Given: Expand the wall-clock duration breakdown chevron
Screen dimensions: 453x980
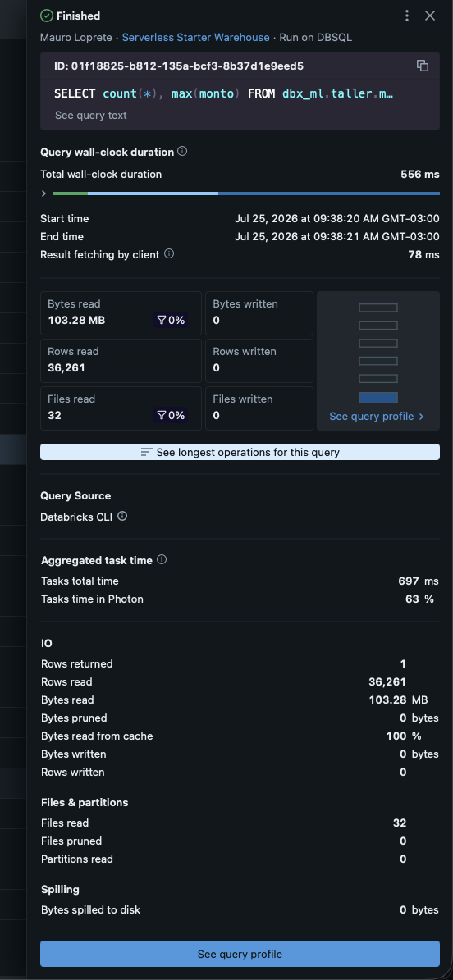Looking at the screenshot, I should pos(43,194).
